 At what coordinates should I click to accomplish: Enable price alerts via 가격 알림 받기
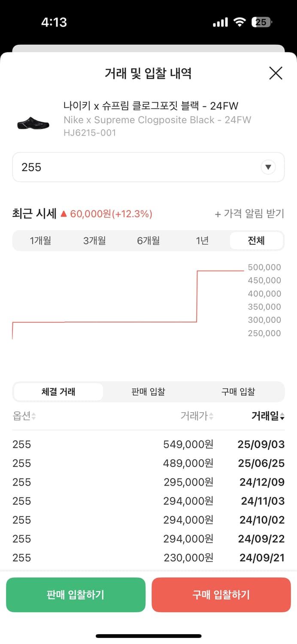tap(251, 213)
